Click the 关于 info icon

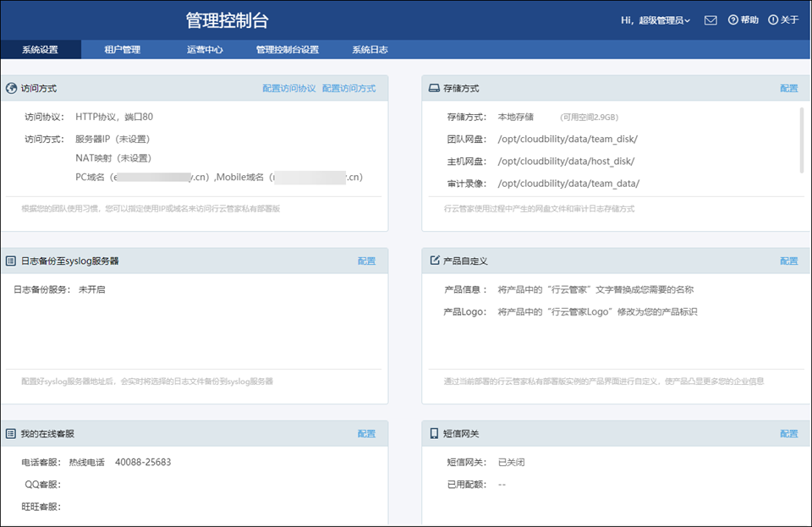pos(771,19)
